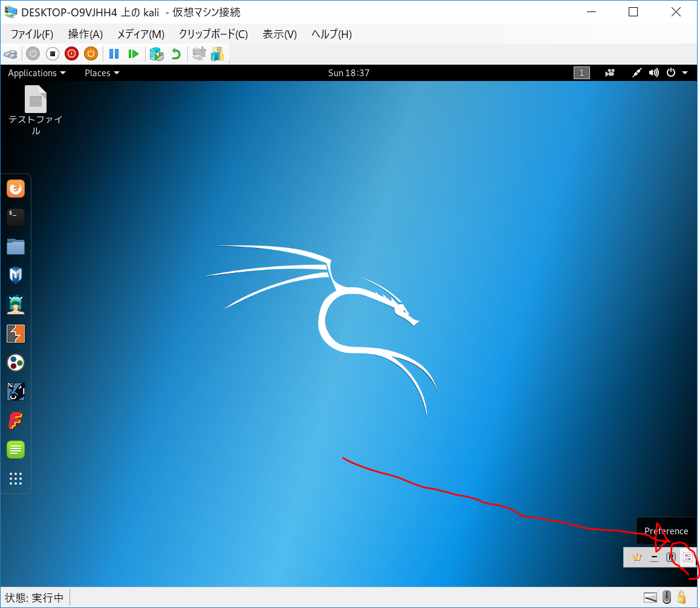700x608 pixels.
Task: Open the クリップボード(C) menu
Action: 213,34
